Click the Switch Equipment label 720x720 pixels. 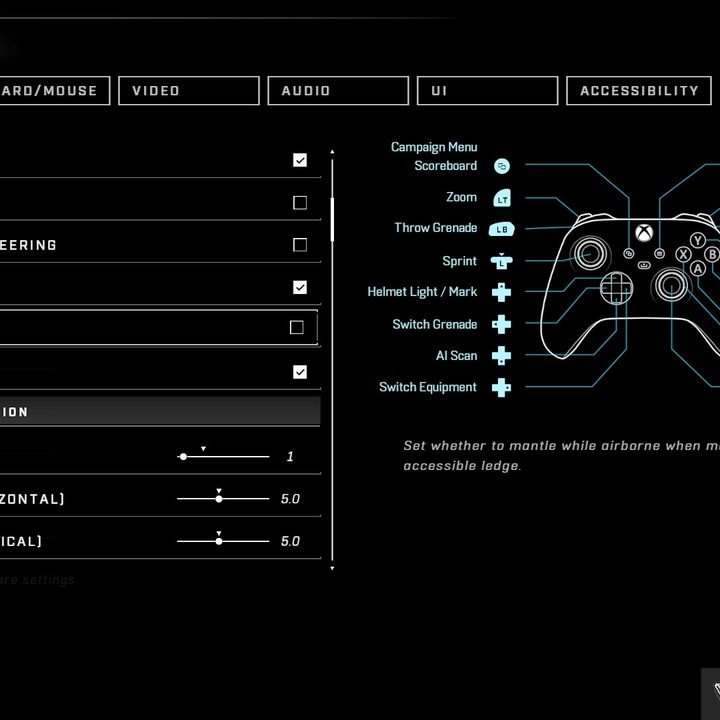pyautogui.click(x=428, y=387)
